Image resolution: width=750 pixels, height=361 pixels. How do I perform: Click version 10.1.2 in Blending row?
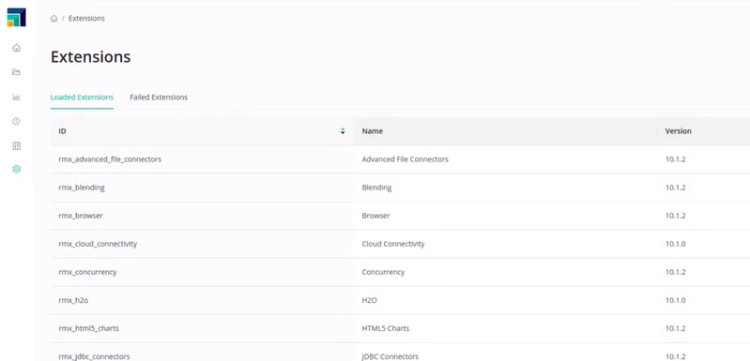click(675, 187)
